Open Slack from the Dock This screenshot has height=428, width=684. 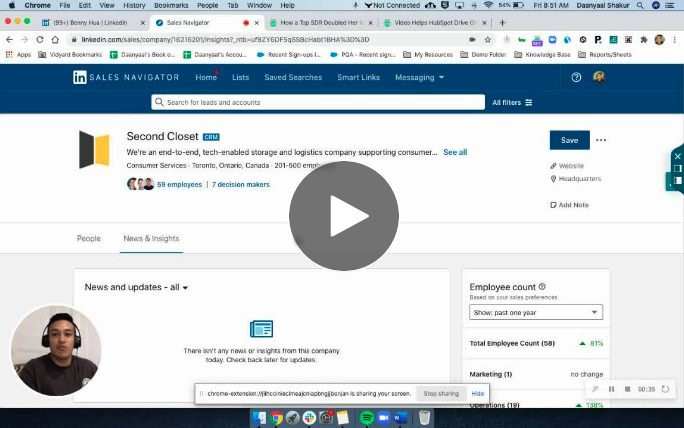pyautogui.click(x=309, y=418)
